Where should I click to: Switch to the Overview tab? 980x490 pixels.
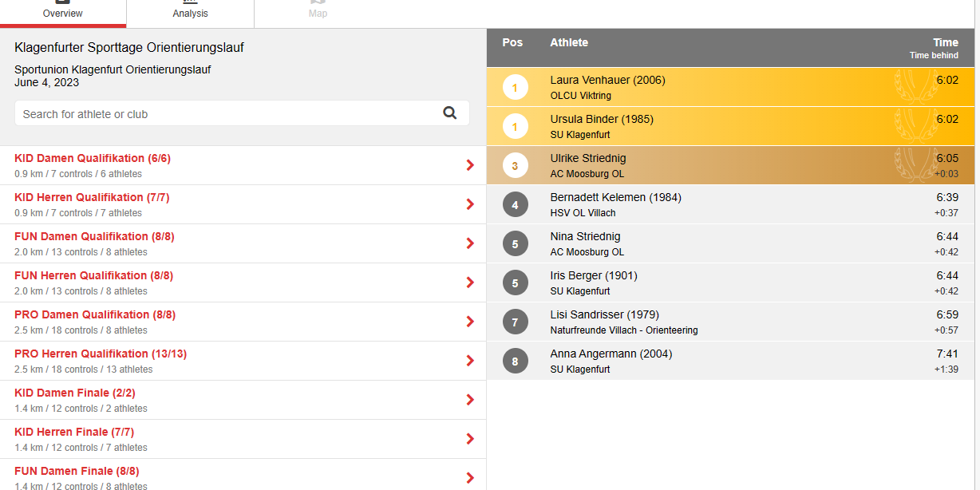[x=62, y=13]
